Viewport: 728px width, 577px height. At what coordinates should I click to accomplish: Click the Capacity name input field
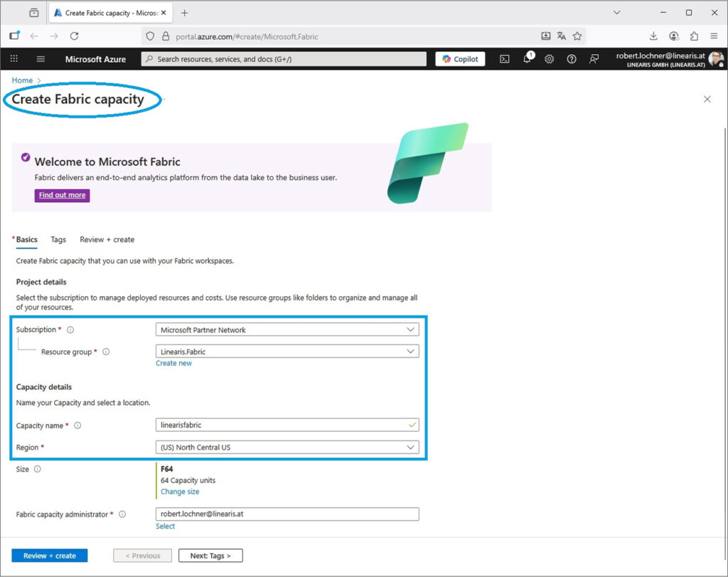click(287, 425)
